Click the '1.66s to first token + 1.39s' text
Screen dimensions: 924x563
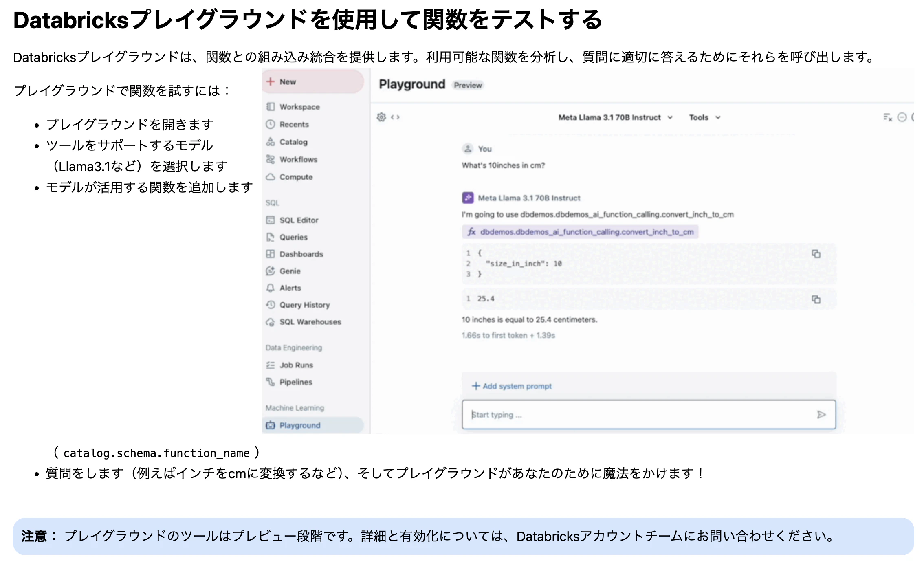[508, 335]
